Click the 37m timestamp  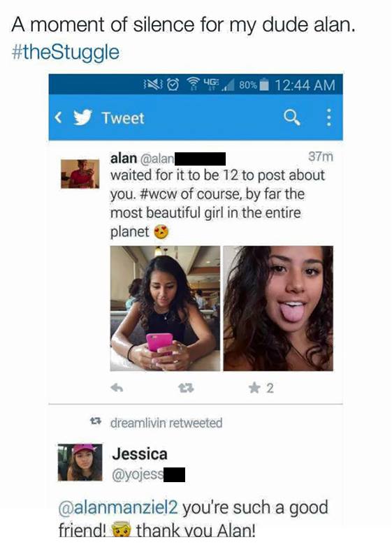pos(320,157)
